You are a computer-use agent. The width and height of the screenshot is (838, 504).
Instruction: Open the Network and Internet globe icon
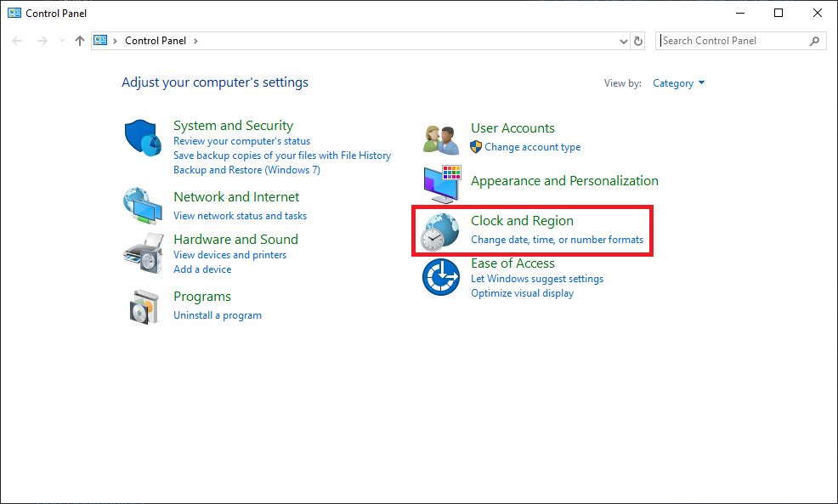pyautogui.click(x=143, y=204)
